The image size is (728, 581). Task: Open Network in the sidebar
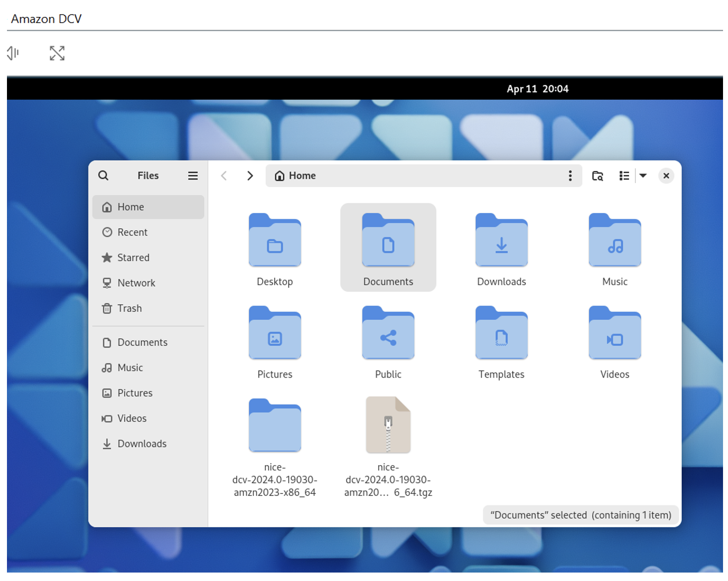coord(148,283)
